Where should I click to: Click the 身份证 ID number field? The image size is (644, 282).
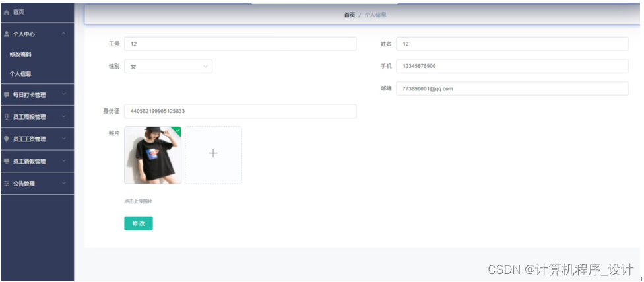(x=240, y=111)
